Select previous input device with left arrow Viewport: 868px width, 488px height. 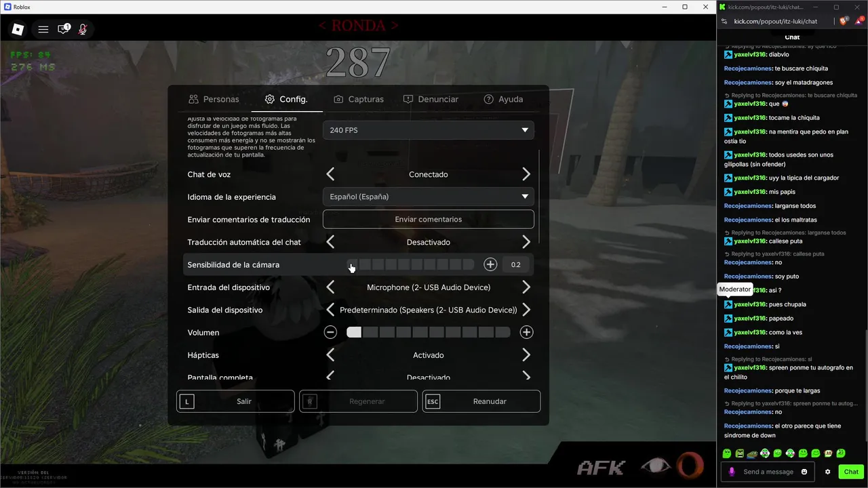(330, 287)
